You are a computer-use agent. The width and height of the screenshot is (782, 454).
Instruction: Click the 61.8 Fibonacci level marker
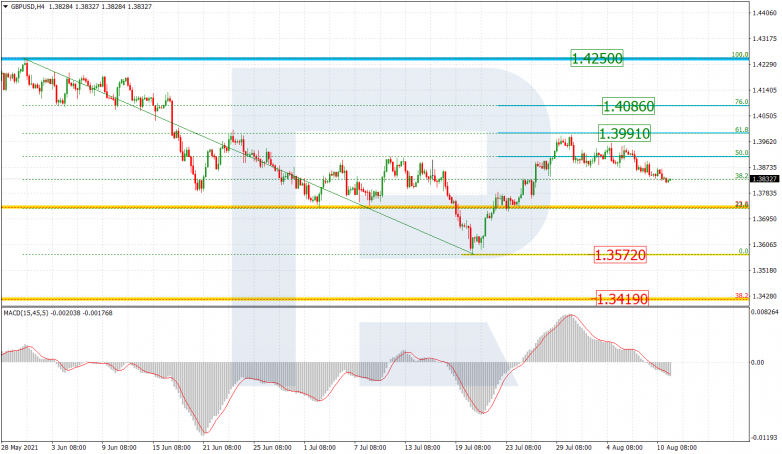click(742, 130)
